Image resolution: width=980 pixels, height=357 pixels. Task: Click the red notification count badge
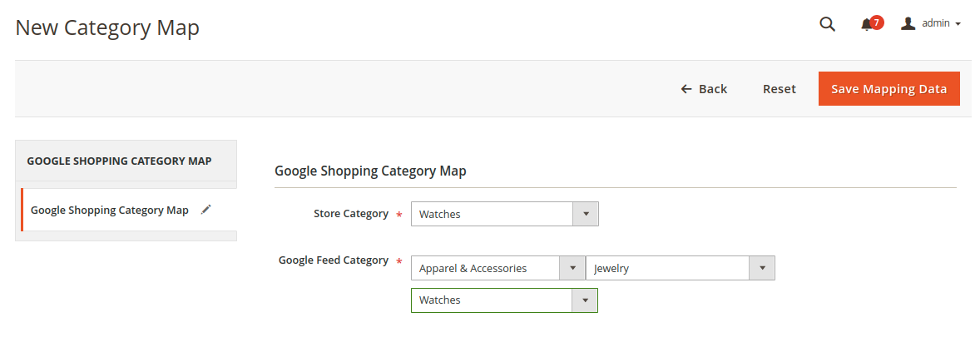click(877, 22)
